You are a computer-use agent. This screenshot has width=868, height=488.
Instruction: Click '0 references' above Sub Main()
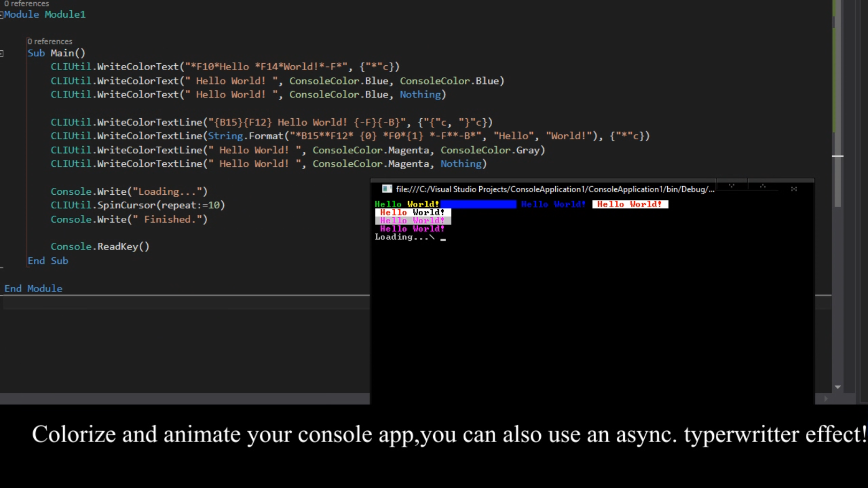click(x=50, y=41)
